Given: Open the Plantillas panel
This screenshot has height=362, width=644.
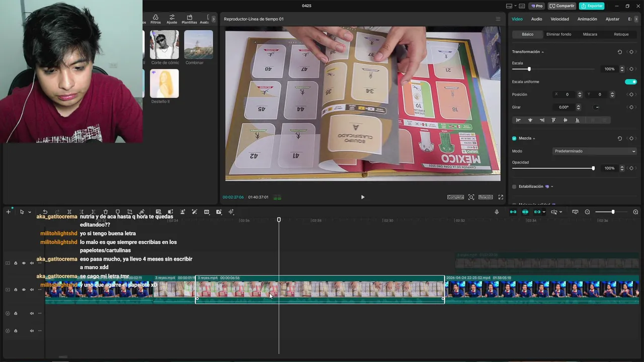Looking at the screenshot, I should pos(189,19).
